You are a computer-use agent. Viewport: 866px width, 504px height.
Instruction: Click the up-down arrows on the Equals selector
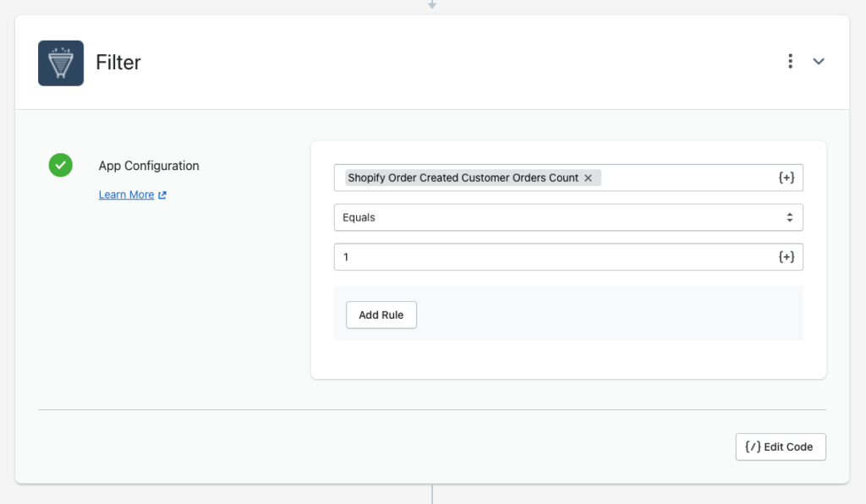(790, 217)
